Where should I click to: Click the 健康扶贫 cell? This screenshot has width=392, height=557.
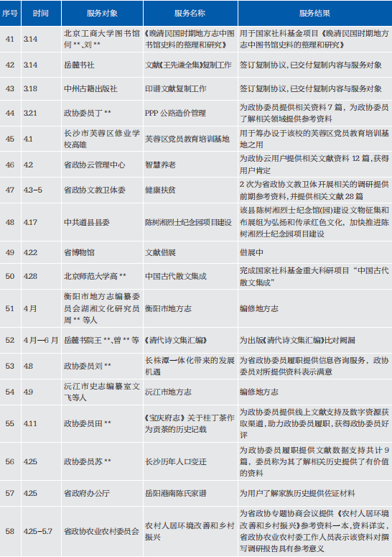(x=190, y=190)
